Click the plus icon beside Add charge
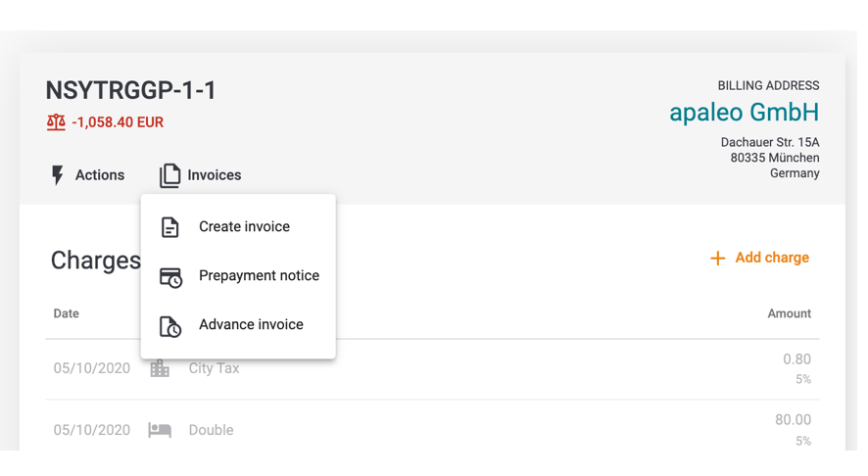 [x=718, y=258]
